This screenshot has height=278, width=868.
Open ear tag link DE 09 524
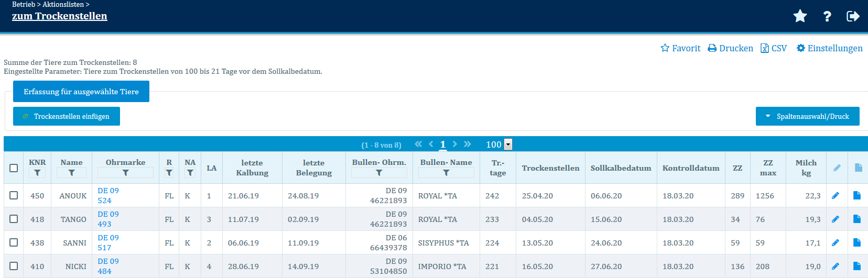pyautogui.click(x=108, y=195)
